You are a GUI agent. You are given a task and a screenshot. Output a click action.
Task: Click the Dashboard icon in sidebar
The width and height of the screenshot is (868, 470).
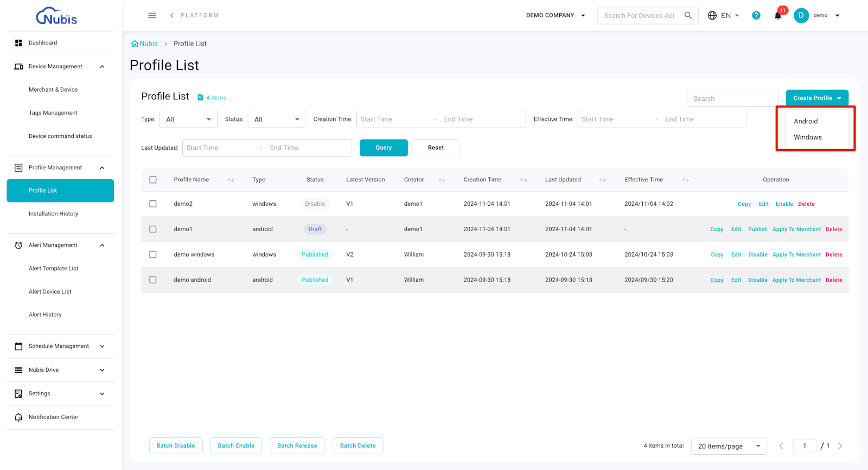coord(18,43)
